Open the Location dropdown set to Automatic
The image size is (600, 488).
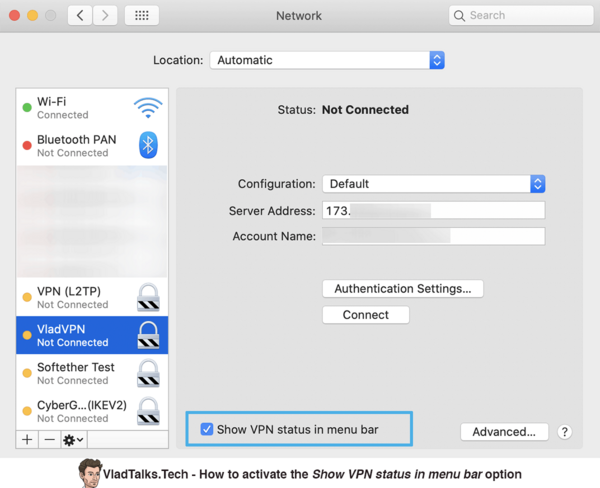[327, 60]
